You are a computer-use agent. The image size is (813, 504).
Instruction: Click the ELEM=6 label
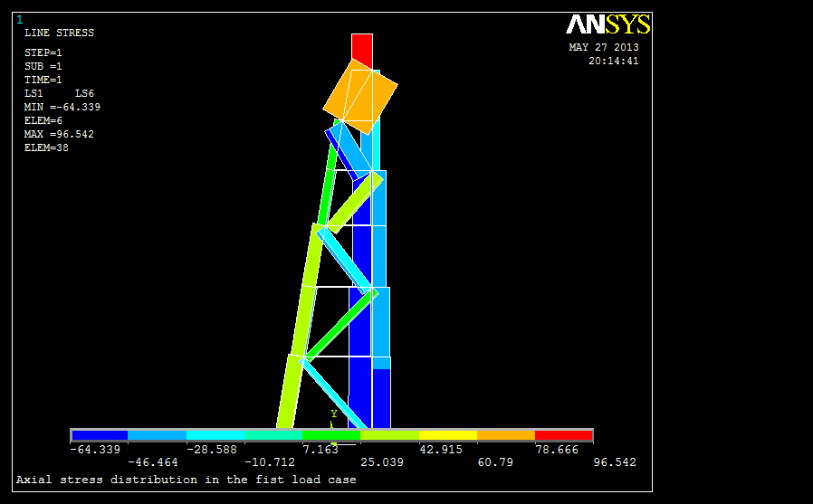point(43,120)
